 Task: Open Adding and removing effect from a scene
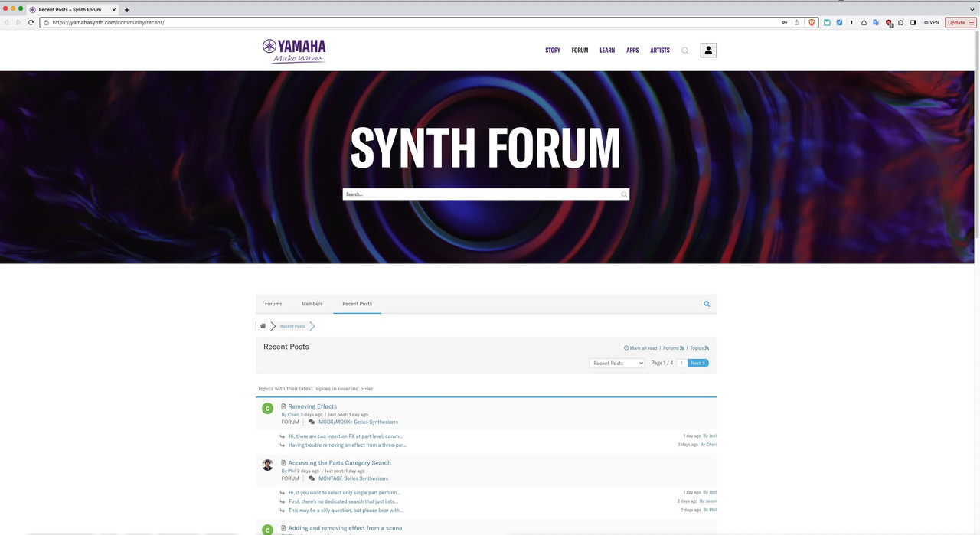click(x=345, y=528)
